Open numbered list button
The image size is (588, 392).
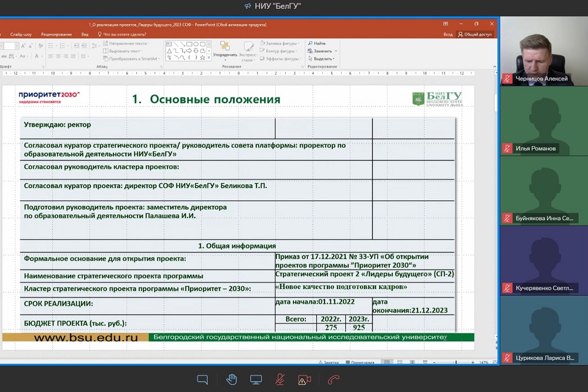(64, 46)
